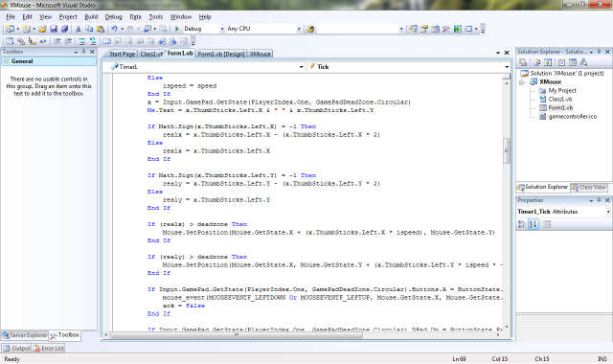613x364 pixels.
Task: Switch to the XMouse document tab
Action: 261,54
